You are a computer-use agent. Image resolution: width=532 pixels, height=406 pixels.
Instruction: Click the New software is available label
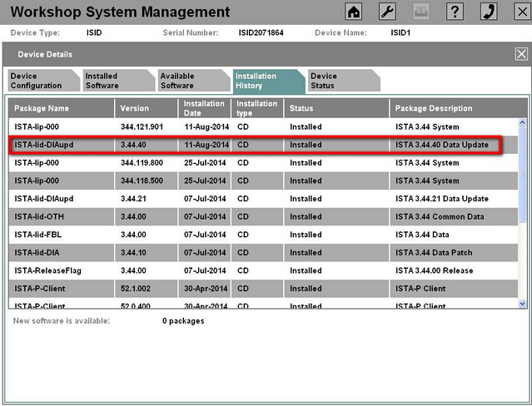(62, 321)
